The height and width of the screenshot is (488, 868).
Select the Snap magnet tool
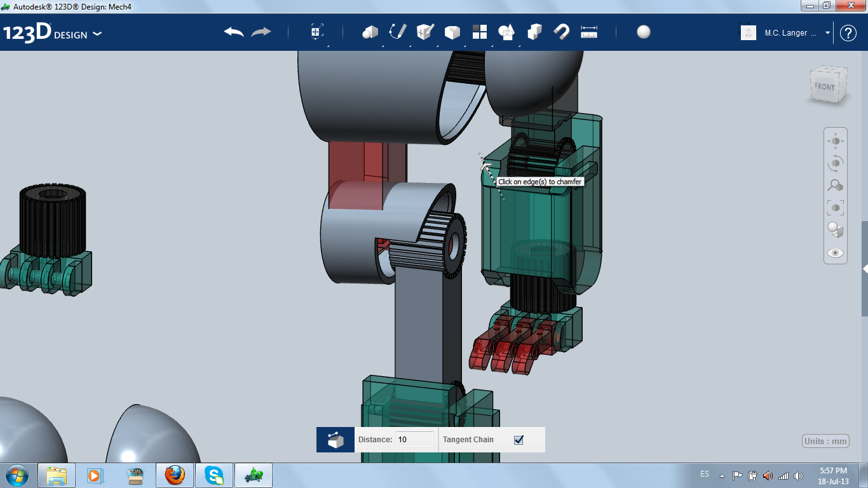562,32
